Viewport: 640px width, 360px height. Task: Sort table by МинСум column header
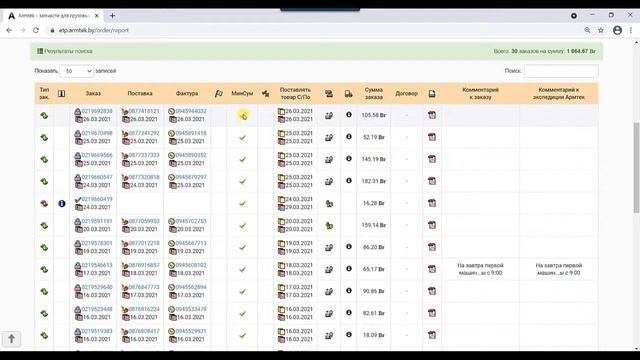[x=242, y=93]
